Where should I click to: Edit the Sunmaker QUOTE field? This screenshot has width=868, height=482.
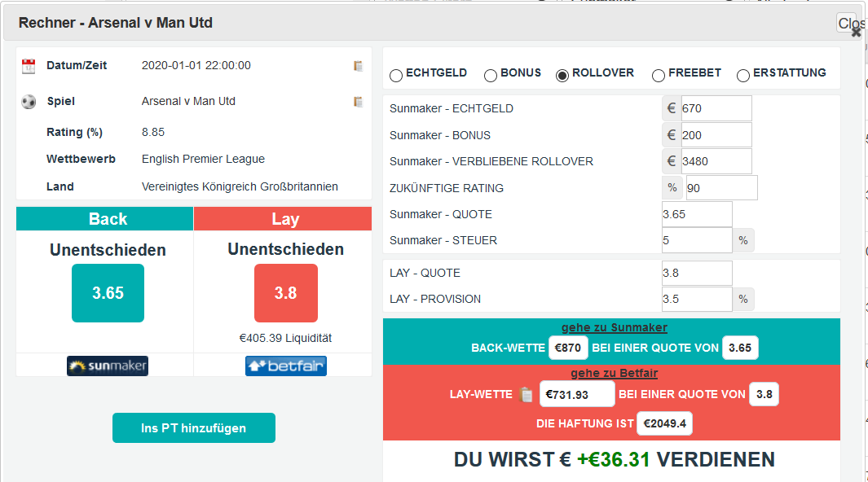[x=697, y=214]
